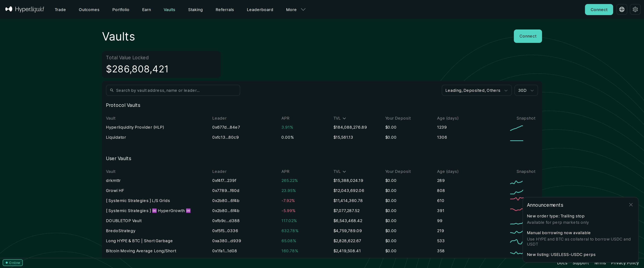Open Systemic Strategies HyperGrowth vault
This screenshot has height=268, width=644.
148,211
